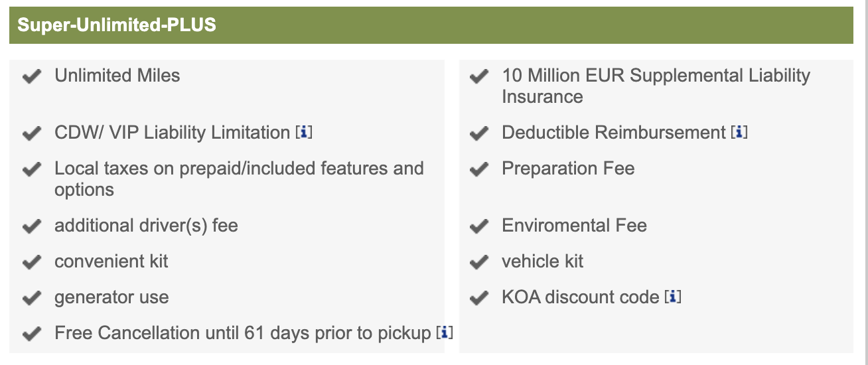Click the Deductible Reimbursement label
This screenshot has height=365, width=868.
tap(613, 133)
